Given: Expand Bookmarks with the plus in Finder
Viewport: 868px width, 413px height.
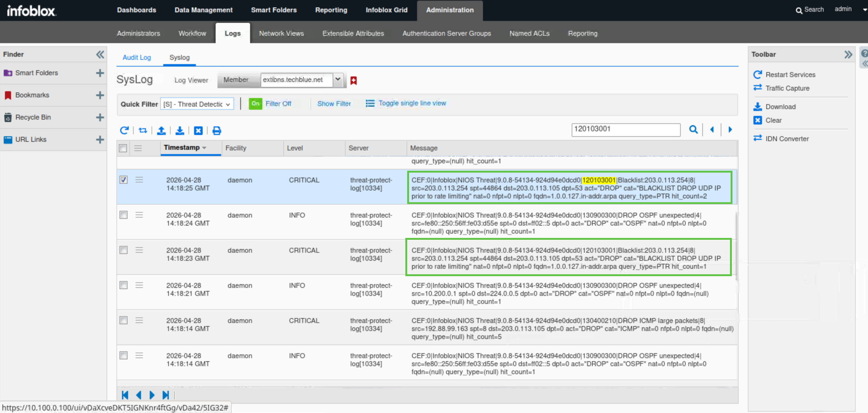Looking at the screenshot, I should (x=100, y=95).
